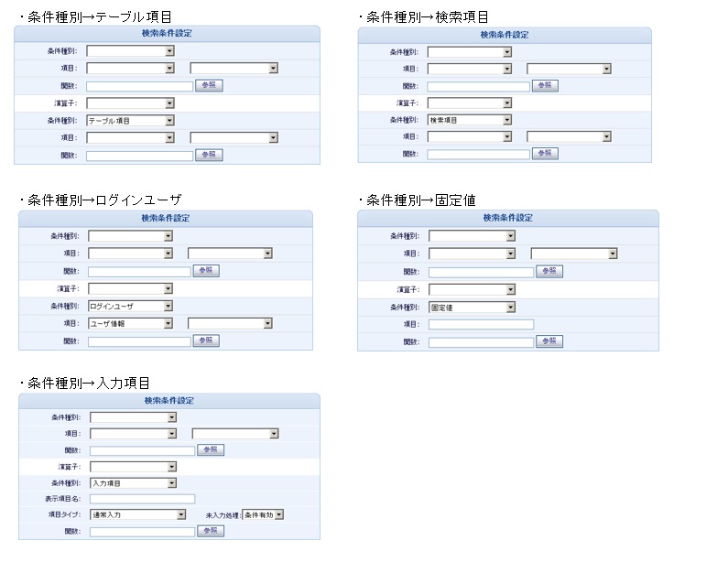Image resolution: width=728 pixels, height=562 pixels.
Task: Open the dropdown showing テーブル項目
Action: tap(130, 121)
